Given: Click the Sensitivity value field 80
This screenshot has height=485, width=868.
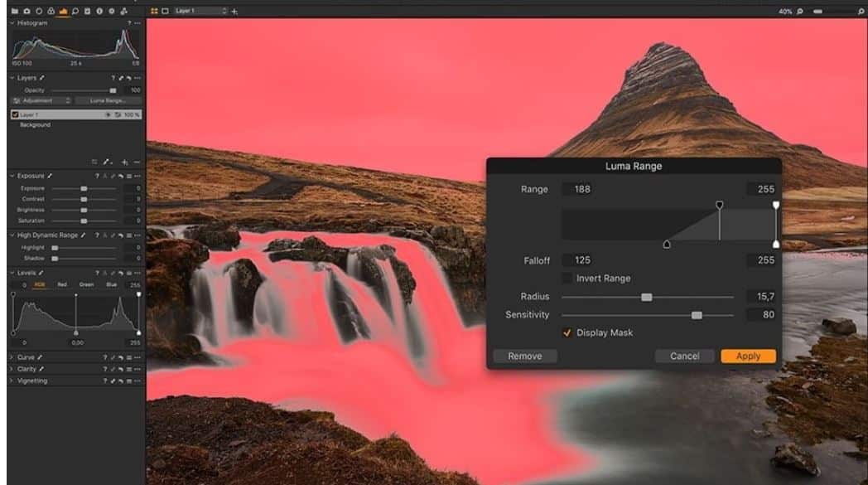Looking at the screenshot, I should pos(762,315).
